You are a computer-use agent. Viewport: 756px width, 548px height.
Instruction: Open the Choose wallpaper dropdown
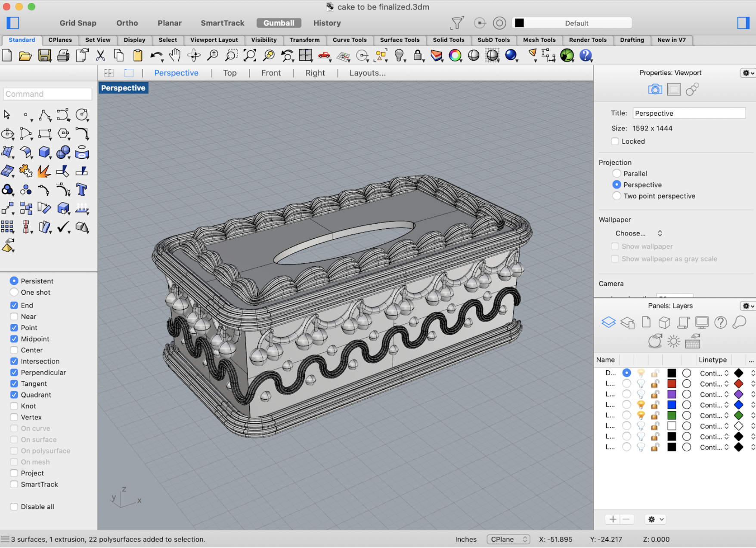coord(638,233)
